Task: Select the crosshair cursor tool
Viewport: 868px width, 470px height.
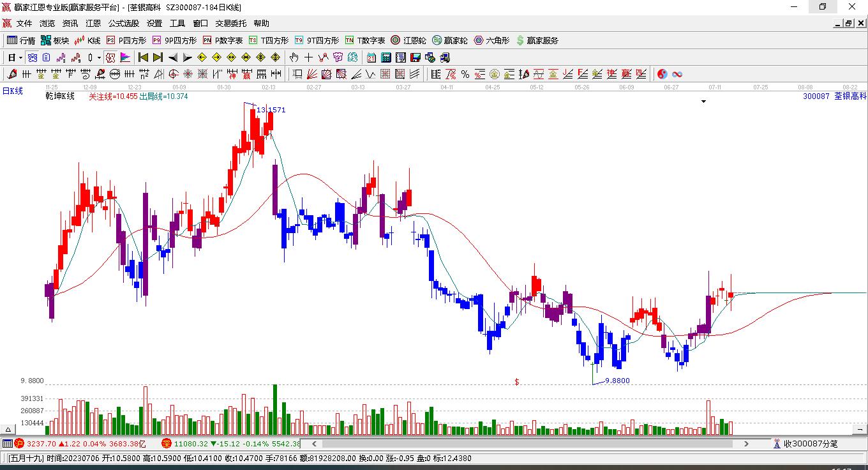Action: click(x=309, y=57)
